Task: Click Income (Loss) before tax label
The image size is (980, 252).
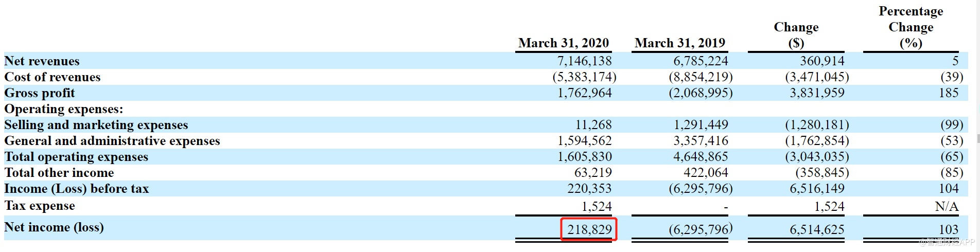Action: 77,189
